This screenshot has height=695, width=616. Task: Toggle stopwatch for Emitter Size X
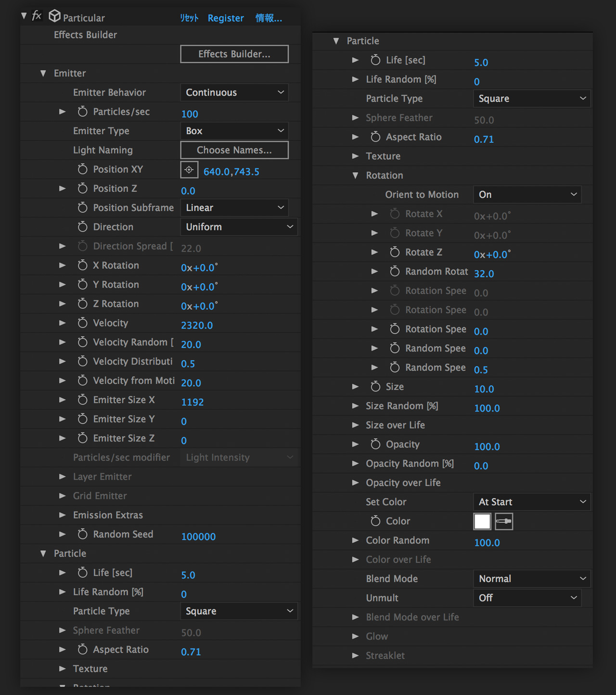(82, 400)
